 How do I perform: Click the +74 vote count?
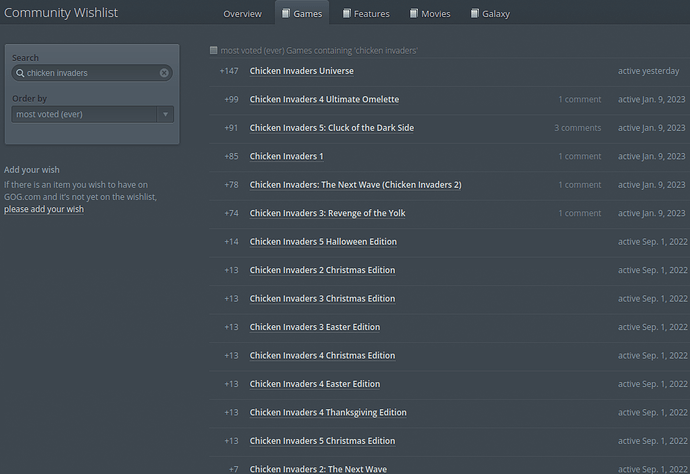(x=231, y=213)
